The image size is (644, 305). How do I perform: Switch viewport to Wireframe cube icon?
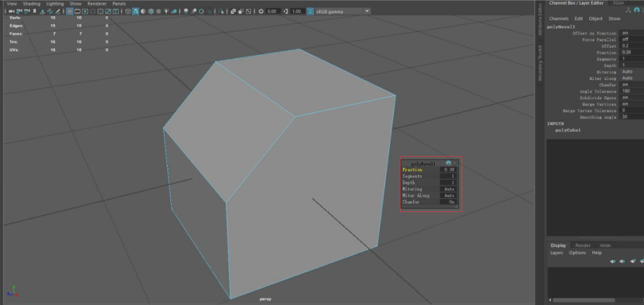click(128, 11)
